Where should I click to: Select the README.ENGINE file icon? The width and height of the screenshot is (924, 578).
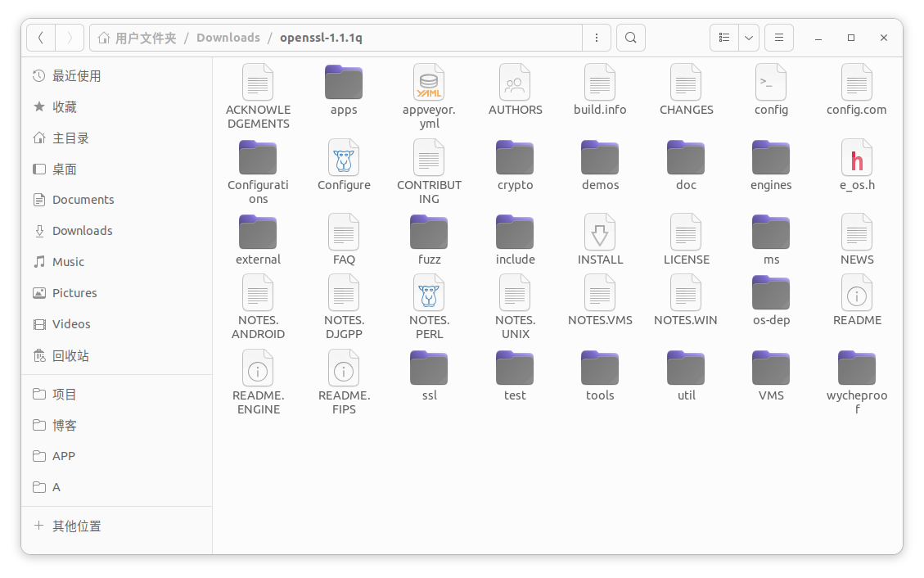click(x=258, y=368)
